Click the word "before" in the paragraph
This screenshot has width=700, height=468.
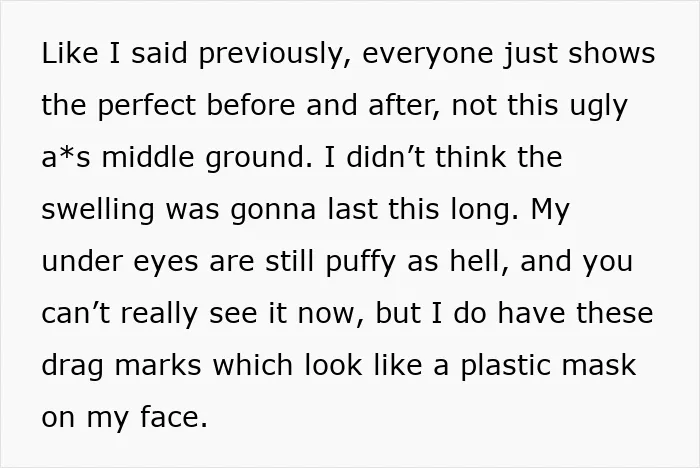[x=251, y=105]
